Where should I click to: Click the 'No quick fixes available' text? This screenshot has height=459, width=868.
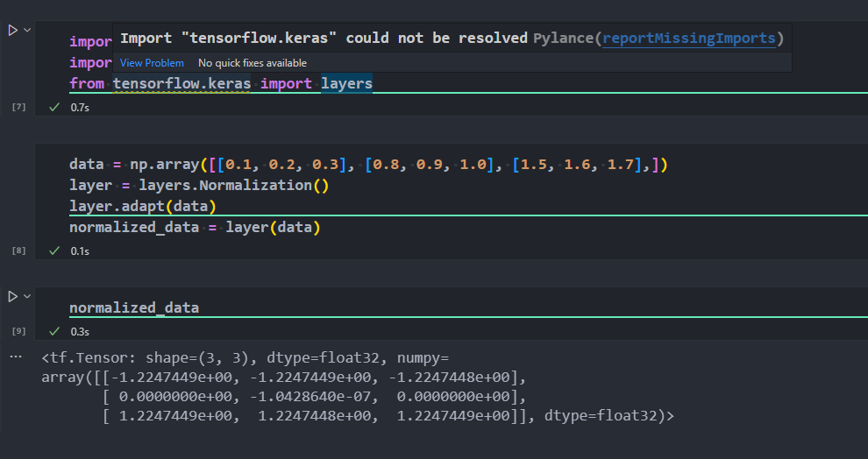point(253,63)
